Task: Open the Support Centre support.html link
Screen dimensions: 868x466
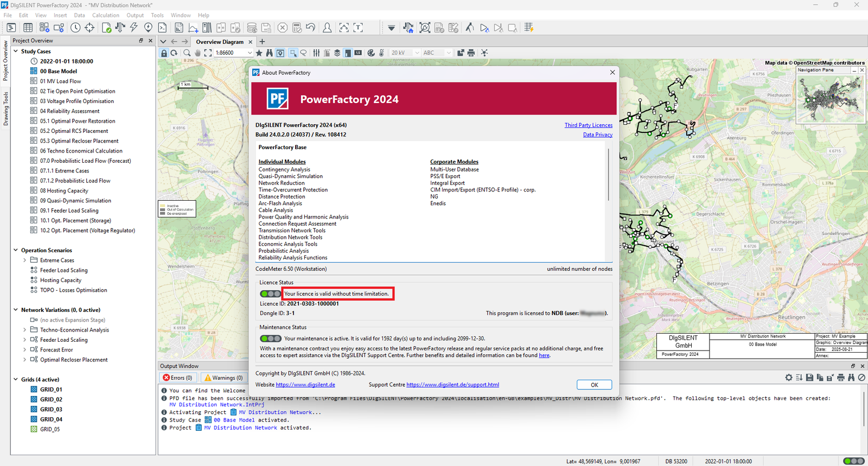Action: 452,385
